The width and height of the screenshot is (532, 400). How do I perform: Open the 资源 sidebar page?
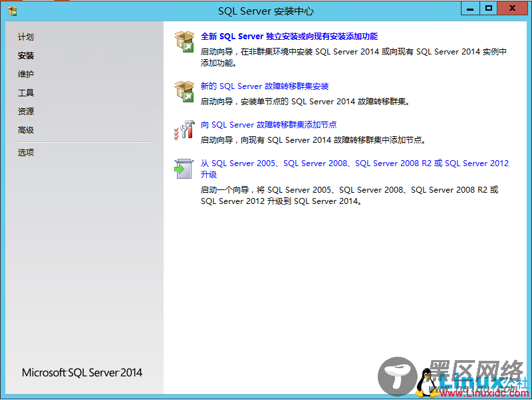[x=26, y=112]
